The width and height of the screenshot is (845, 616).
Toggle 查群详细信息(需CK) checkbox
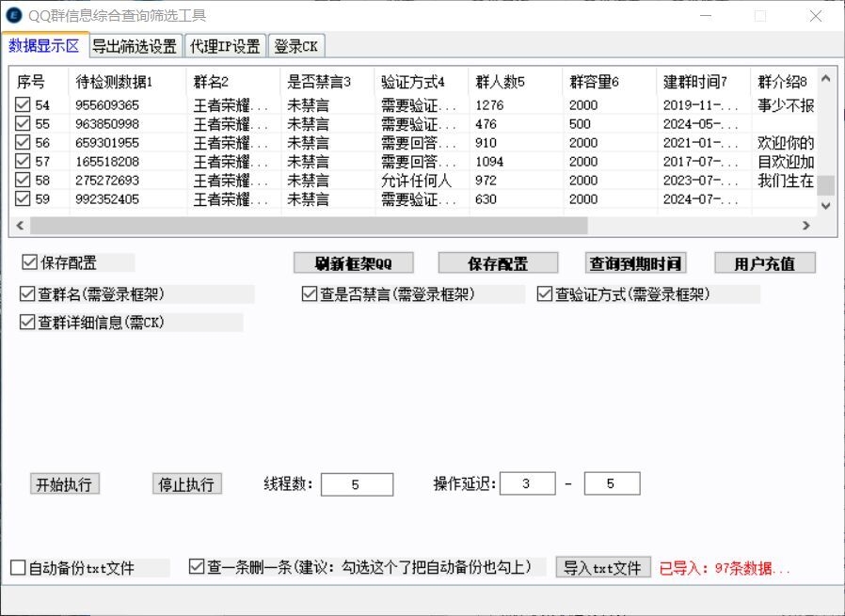tap(27, 322)
